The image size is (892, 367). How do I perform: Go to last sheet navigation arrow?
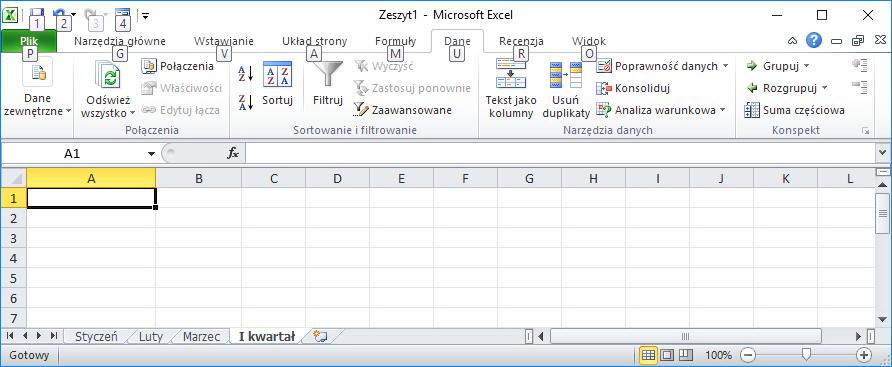[x=54, y=336]
